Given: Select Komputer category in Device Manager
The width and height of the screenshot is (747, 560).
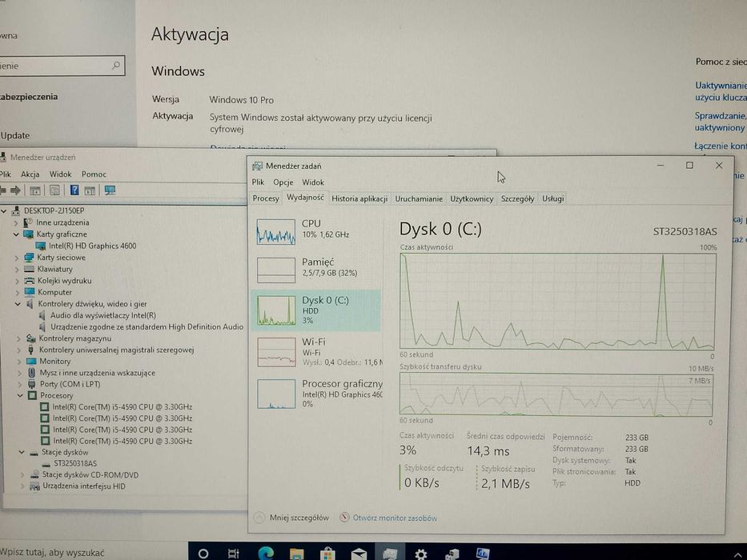Looking at the screenshot, I should [54, 292].
